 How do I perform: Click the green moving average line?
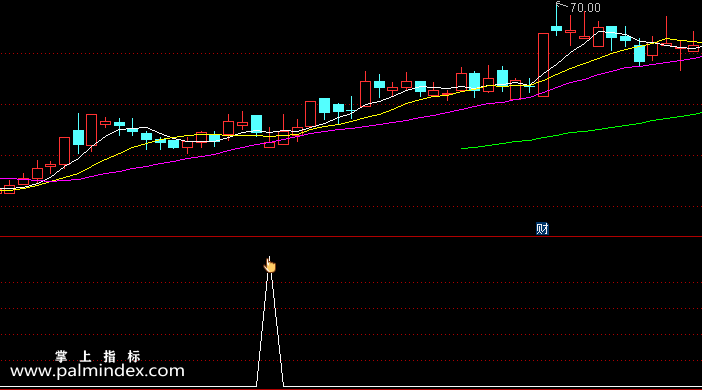coord(581,131)
